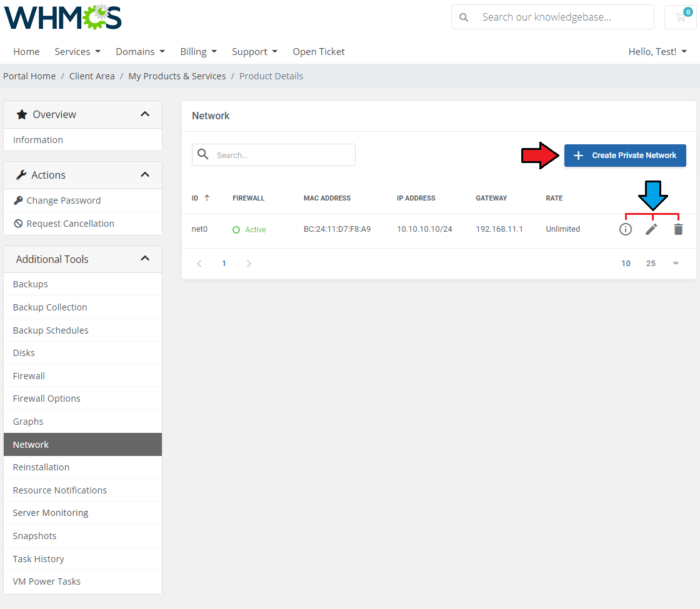Open Task History page
Viewport: 700px width, 609px height.
pyautogui.click(x=82, y=559)
